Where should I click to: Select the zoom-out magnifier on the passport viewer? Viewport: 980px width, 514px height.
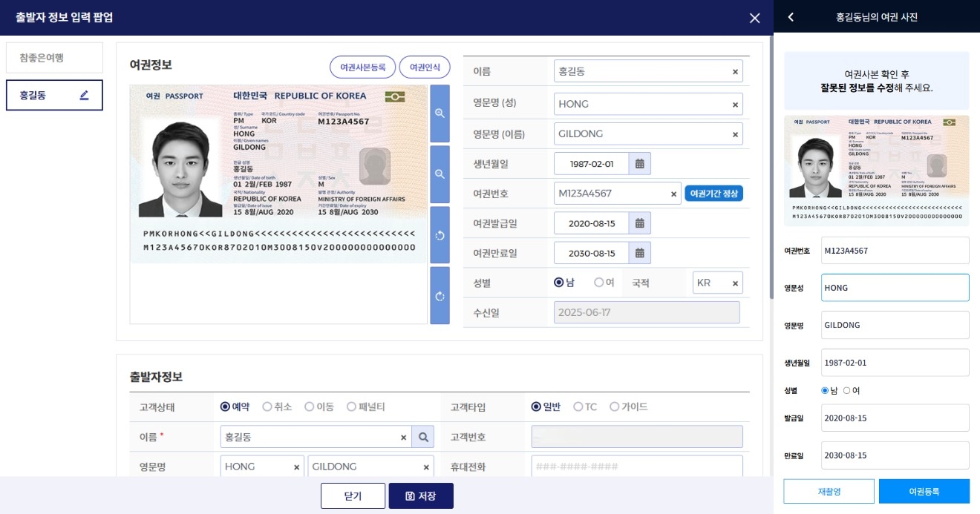(x=440, y=174)
